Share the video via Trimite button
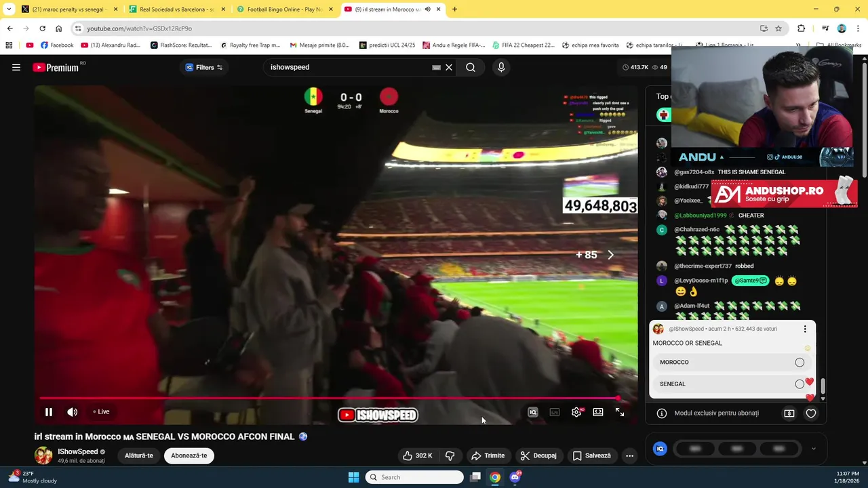This screenshot has width=868, height=488. coord(488,455)
